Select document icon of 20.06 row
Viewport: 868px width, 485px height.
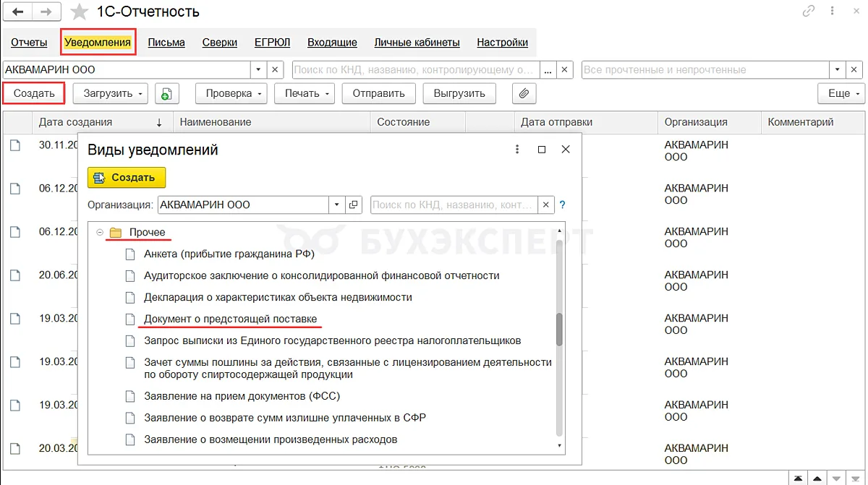15,275
